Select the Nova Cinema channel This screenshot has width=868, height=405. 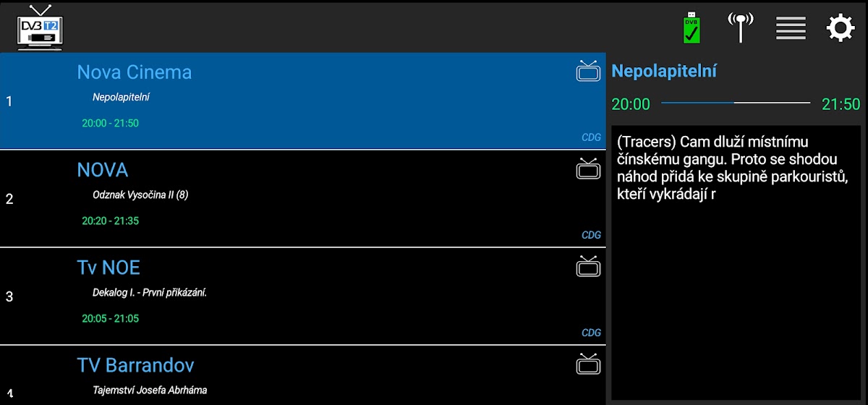point(135,72)
